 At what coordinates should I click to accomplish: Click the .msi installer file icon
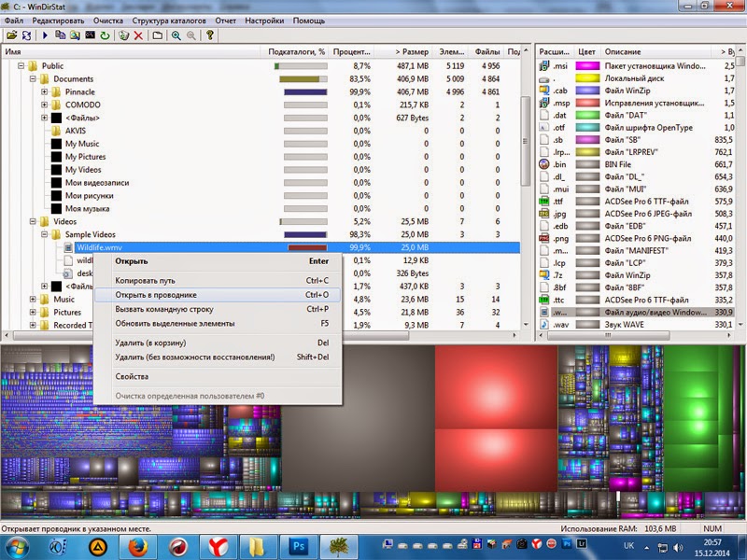point(544,65)
